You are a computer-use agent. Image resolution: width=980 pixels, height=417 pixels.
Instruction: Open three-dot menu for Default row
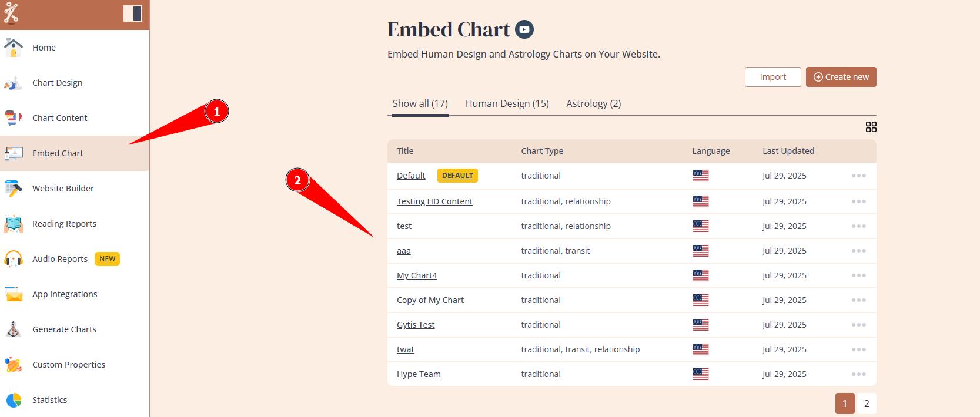tap(858, 176)
